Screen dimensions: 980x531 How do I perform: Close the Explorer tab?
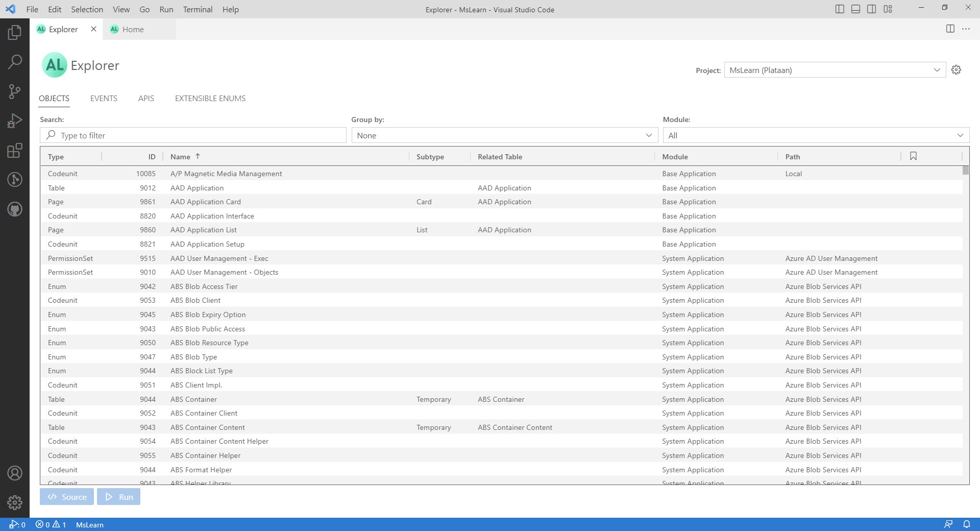click(93, 29)
